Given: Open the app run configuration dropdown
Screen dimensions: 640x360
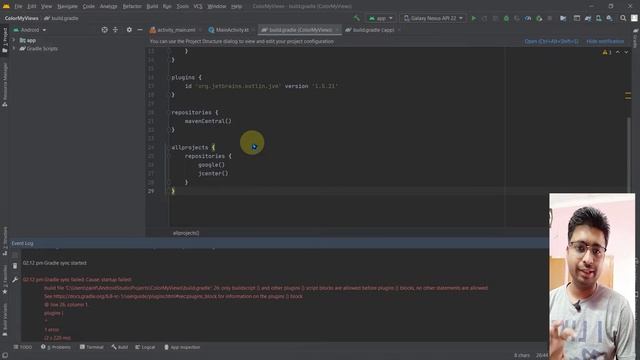Looking at the screenshot, I should (x=381, y=18).
